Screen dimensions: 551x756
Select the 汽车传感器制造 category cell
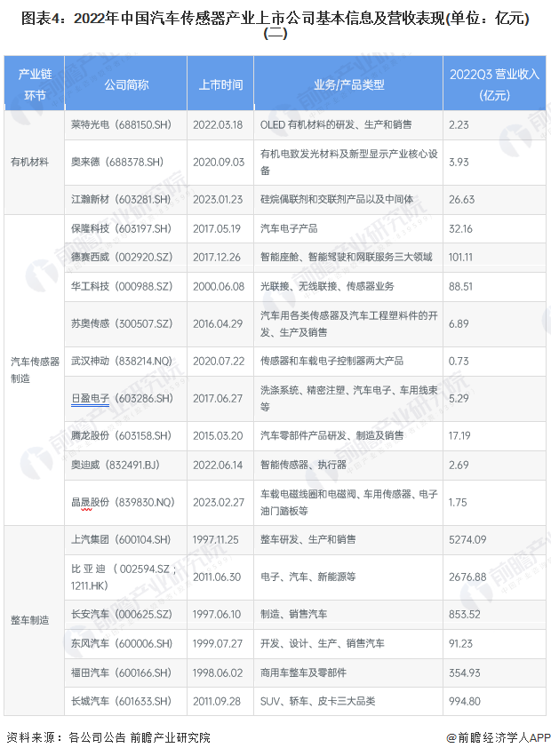coord(35,370)
